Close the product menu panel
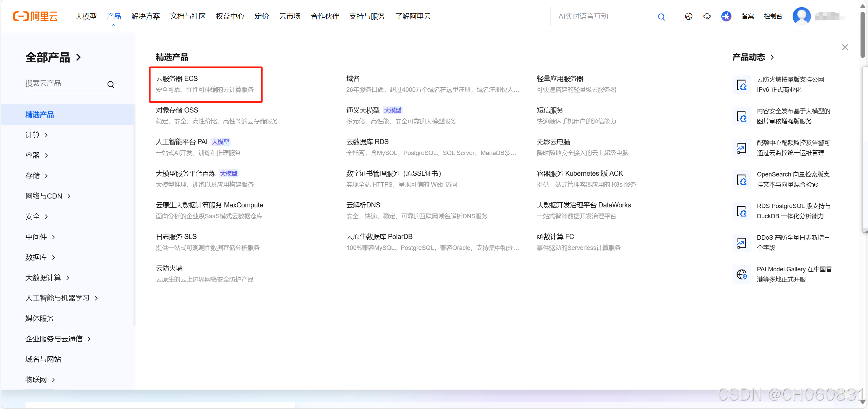 (x=845, y=48)
